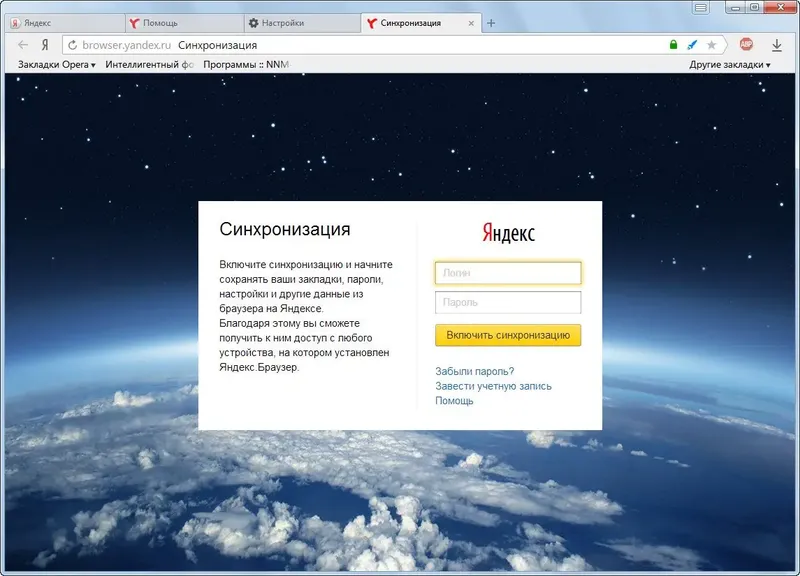Minimize the browser window
Image resolution: width=800 pixels, height=576 pixels.
735,7
